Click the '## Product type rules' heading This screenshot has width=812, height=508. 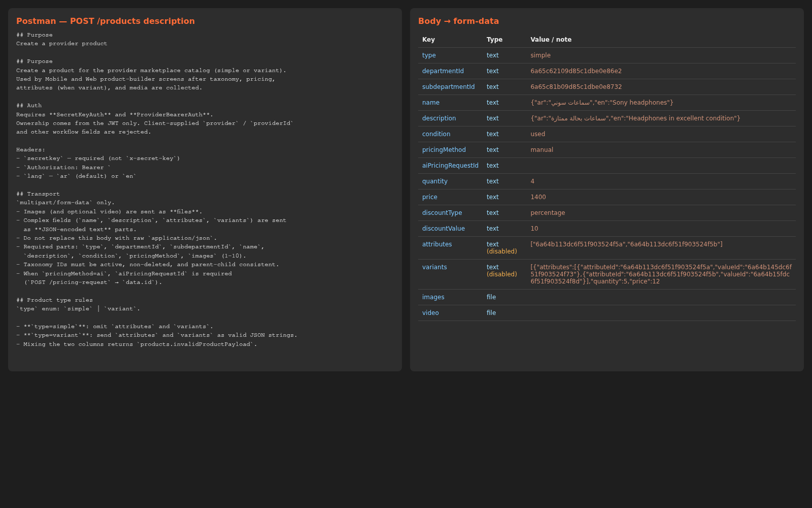coord(54,300)
